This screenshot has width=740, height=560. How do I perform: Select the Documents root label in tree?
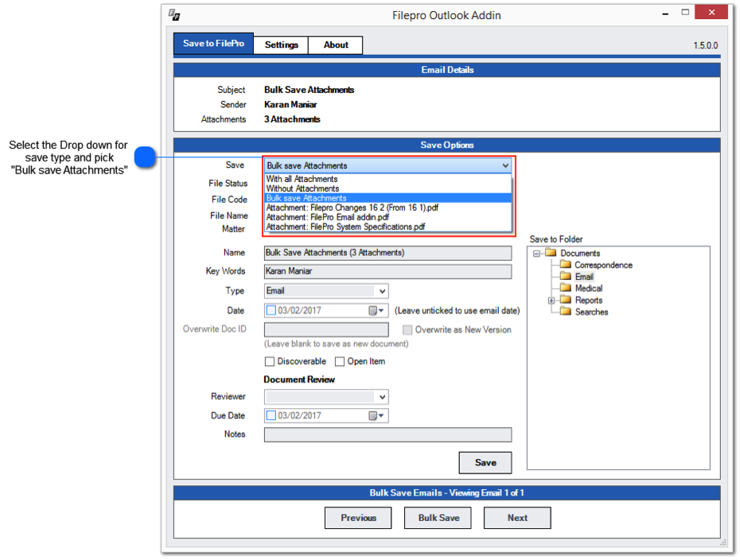pyautogui.click(x=580, y=253)
